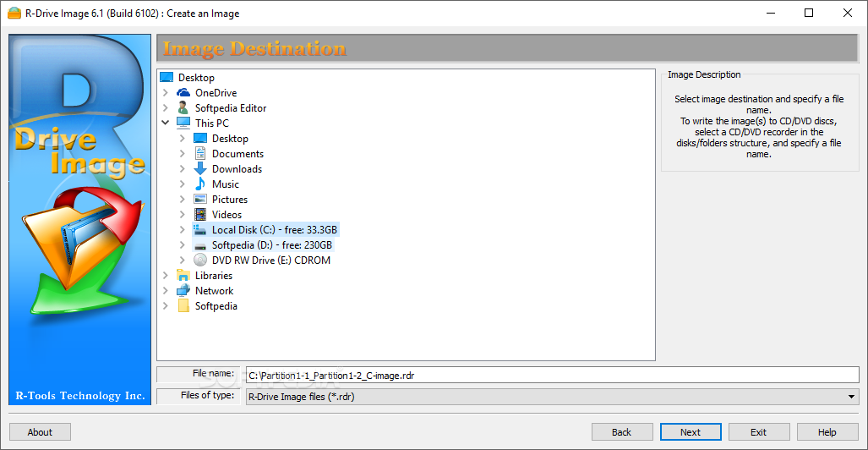Image resolution: width=868 pixels, height=450 pixels.
Task: Expand the Libraries node
Action: click(166, 276)
